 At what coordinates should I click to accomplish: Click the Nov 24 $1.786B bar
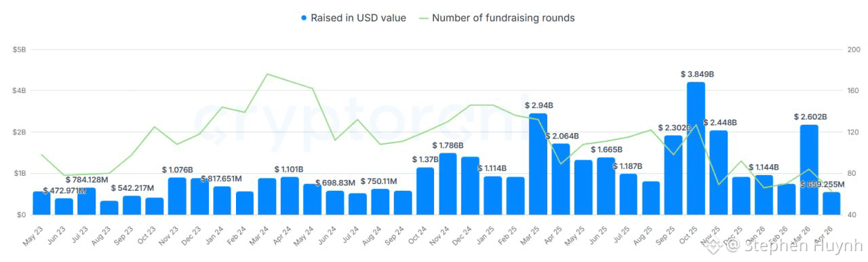(448, 184)
